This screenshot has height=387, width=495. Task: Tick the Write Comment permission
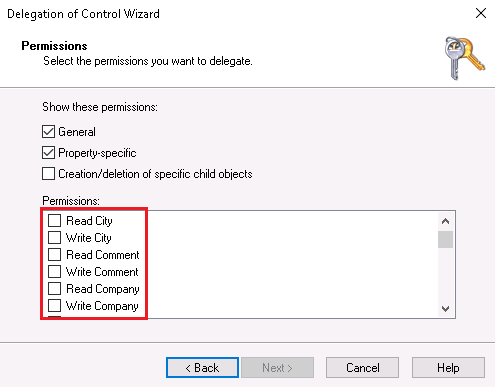(x=54, y=271)
